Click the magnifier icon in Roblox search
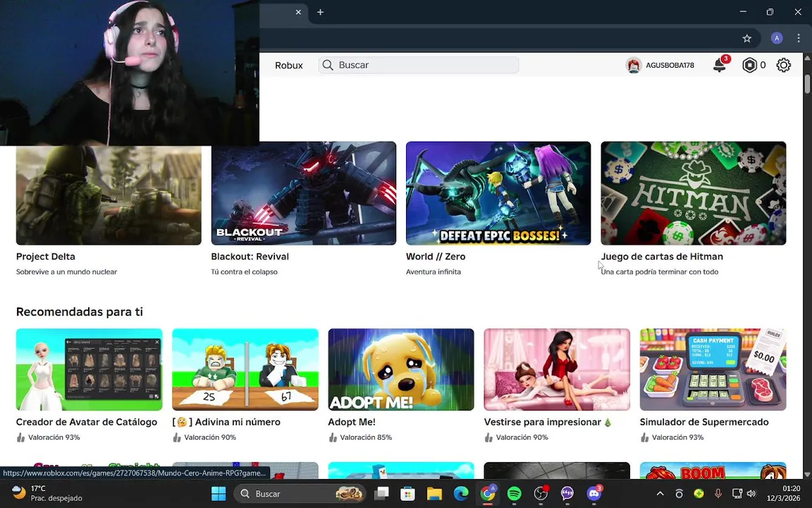 point(327,65)
